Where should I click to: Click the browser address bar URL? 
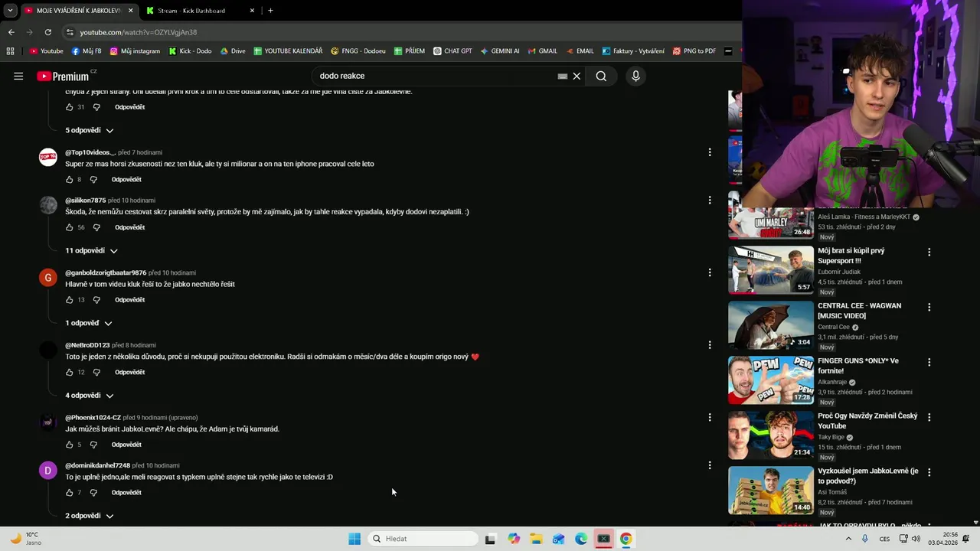click(x=139, y=32)
